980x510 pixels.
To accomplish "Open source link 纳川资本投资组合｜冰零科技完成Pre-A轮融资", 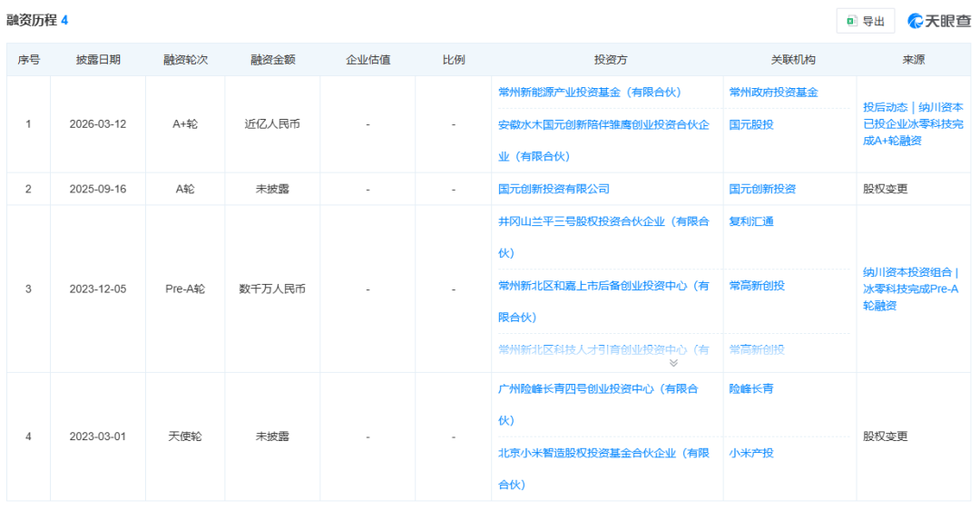I will 911,289.
